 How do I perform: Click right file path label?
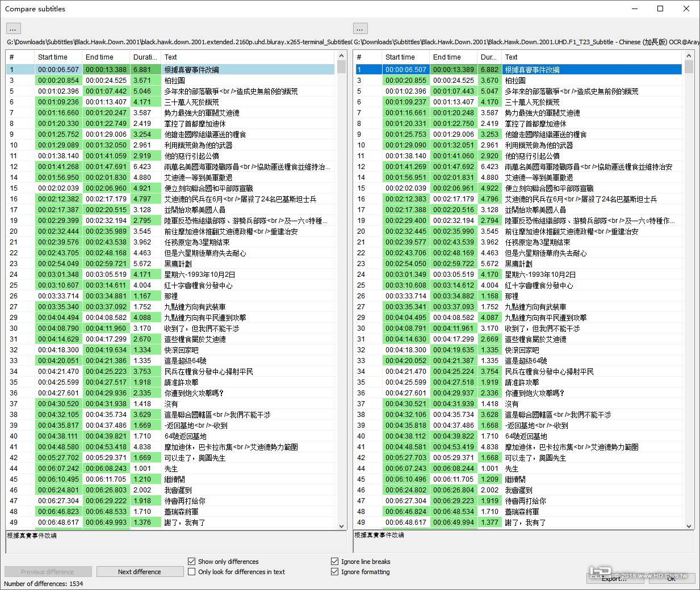(526, 42)
